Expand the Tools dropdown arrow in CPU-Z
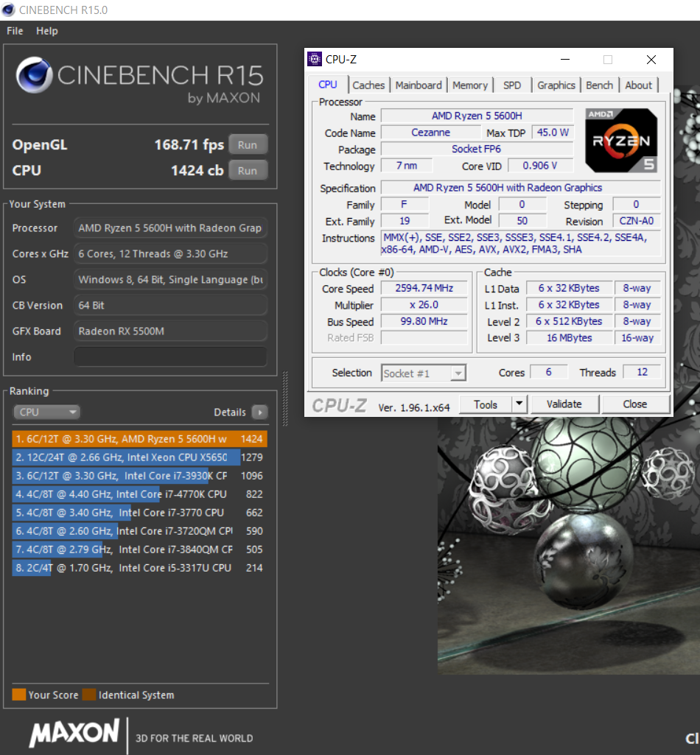700x755 pixels. pos(519,404)
